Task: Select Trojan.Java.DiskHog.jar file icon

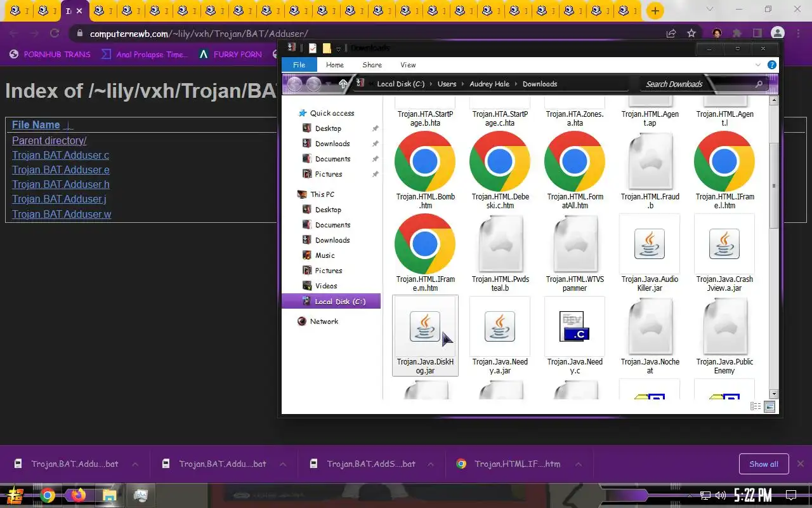Action: click(x=425, y=326)
